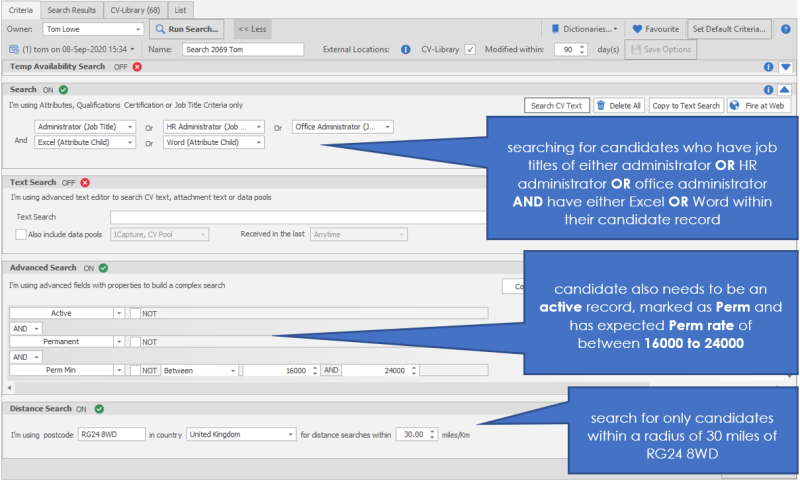Click the Fire at Web globe icon
The height and width of the screenshot is (481, 800).
pyautogui.click(x=735, y=106)
